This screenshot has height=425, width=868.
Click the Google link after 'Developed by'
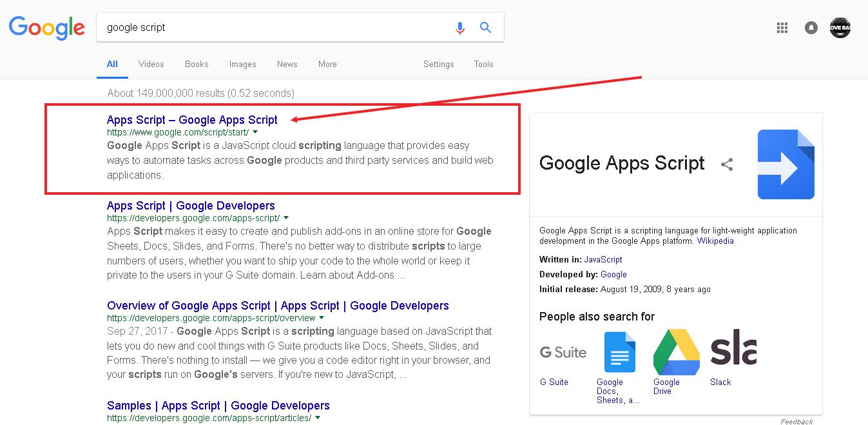click(x=613, y=274)
